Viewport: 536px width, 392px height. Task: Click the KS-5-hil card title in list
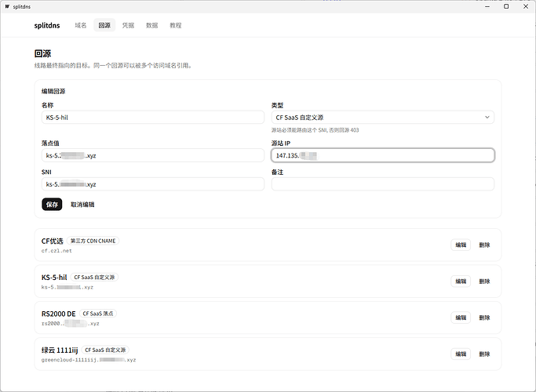(54, 278)
